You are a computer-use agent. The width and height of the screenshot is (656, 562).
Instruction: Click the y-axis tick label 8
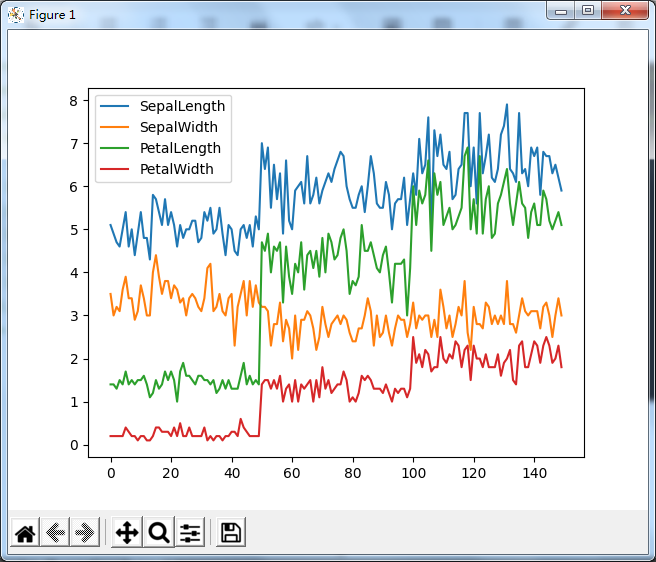tap(74, 101)
